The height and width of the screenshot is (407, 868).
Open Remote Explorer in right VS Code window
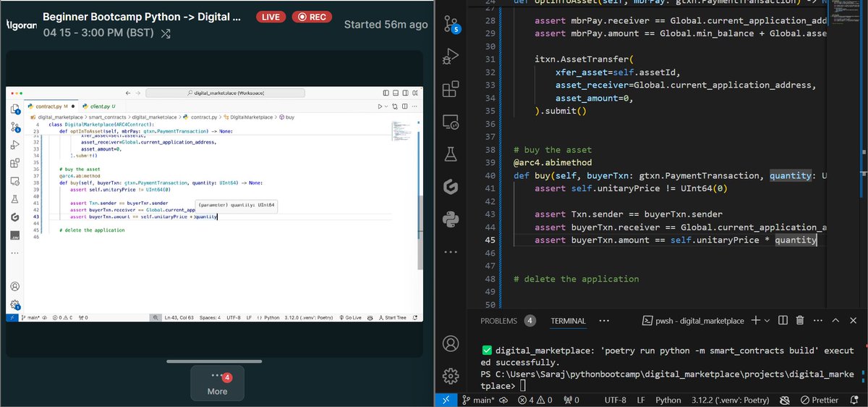pyautogui.click(x=451, y=122)
